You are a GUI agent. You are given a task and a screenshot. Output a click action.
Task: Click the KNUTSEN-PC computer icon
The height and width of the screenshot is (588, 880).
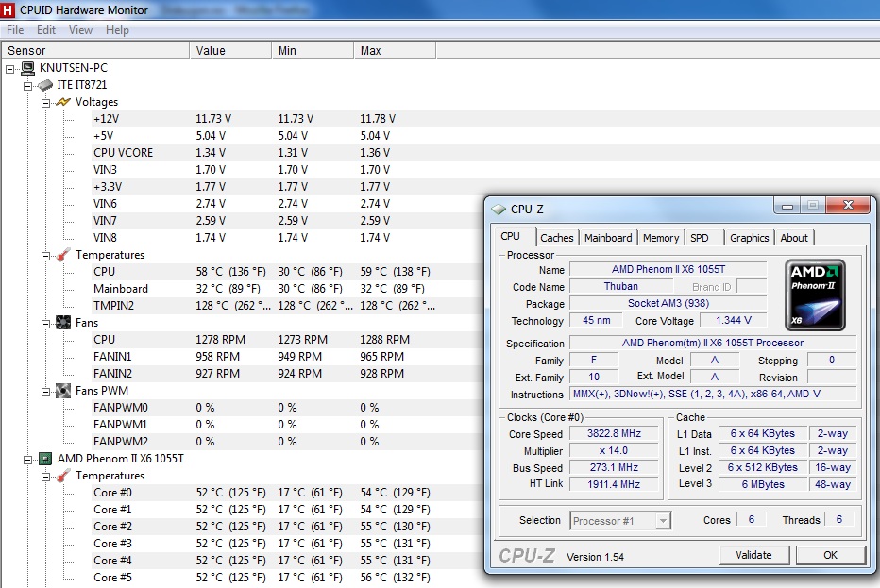[x=27, y=69]
